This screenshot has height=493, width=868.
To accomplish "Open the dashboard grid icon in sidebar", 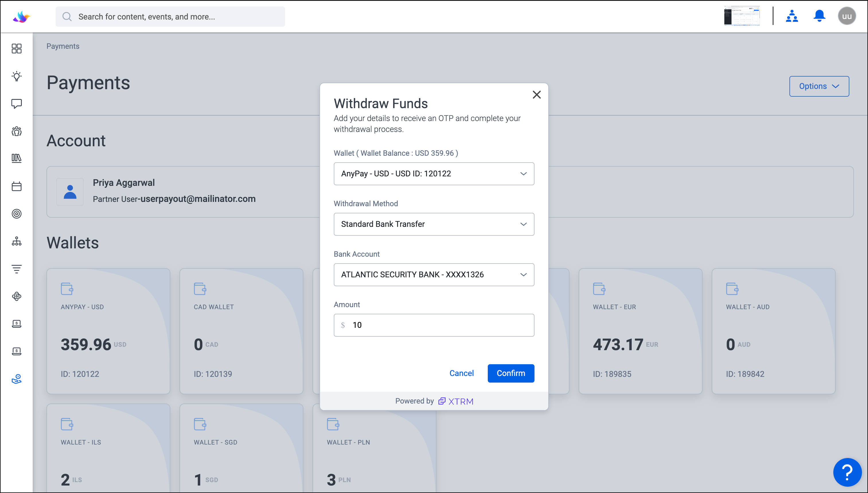I will [17, 48].
